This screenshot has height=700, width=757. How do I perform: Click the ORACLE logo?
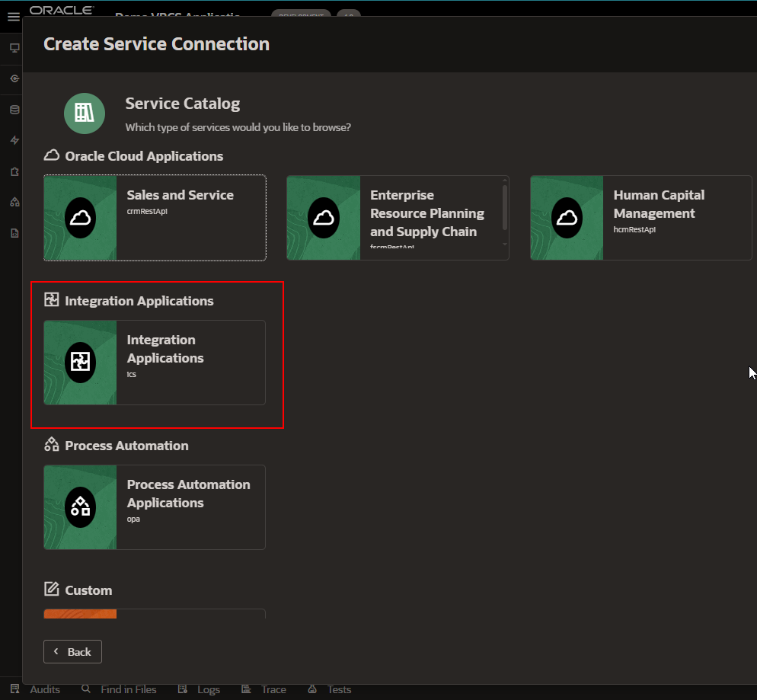click(x=62, y=10)
